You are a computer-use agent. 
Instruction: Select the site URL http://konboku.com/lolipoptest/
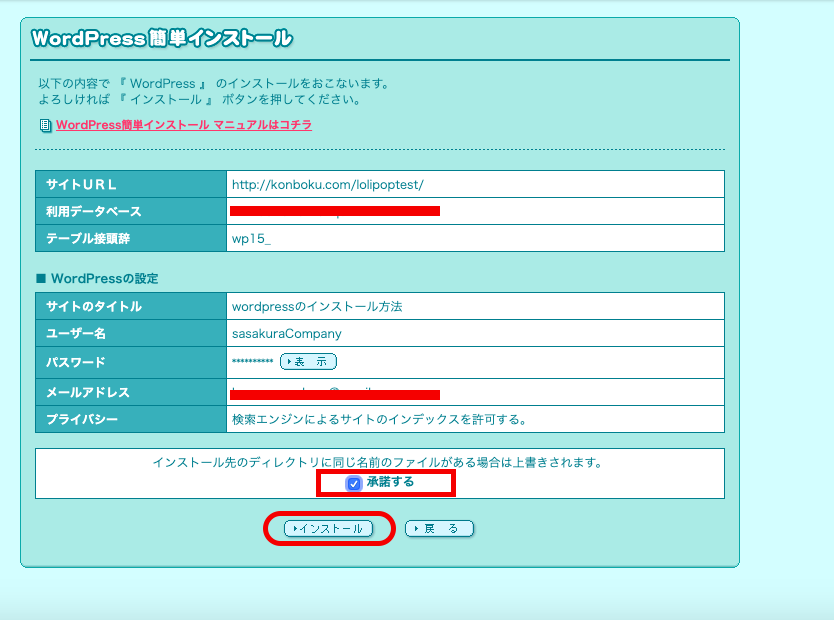click(x=328, y=185)
